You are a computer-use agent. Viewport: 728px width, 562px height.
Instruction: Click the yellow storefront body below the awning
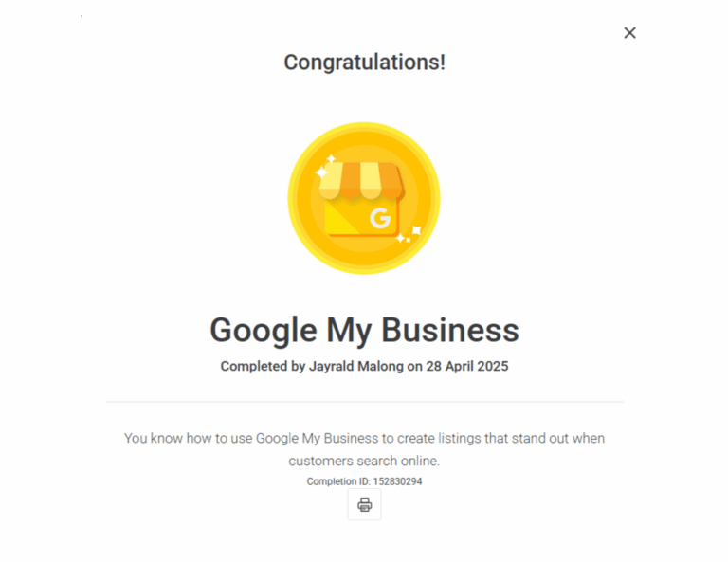[x=361, y=218]
